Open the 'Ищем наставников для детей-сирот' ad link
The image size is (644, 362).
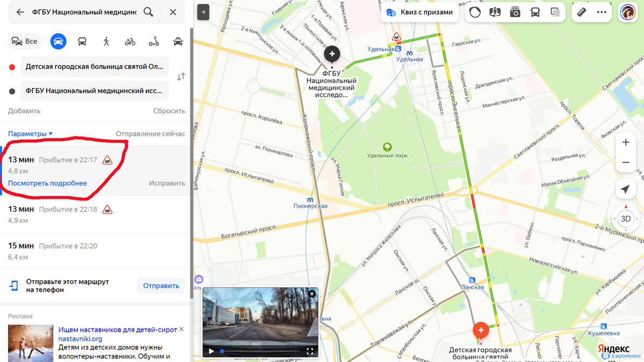coord(118,330)
